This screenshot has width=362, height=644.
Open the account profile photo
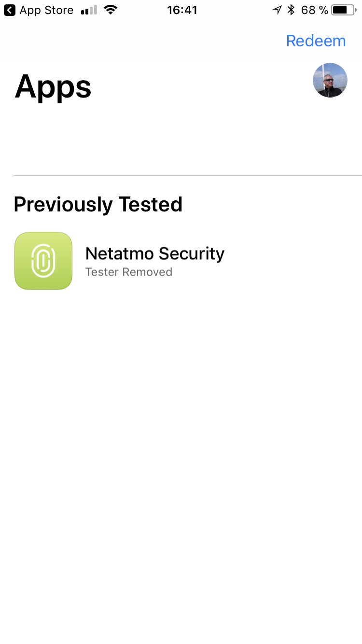[330, 80]
